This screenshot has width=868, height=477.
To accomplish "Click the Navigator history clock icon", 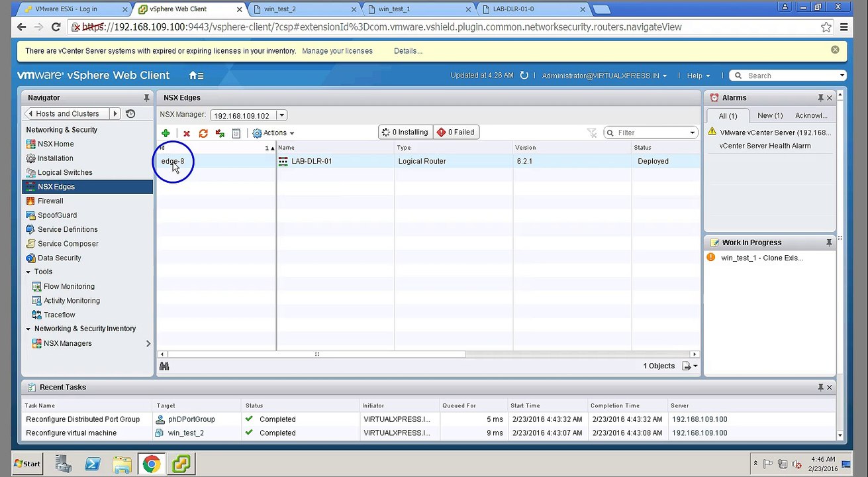I will click(x=130, y=114).
